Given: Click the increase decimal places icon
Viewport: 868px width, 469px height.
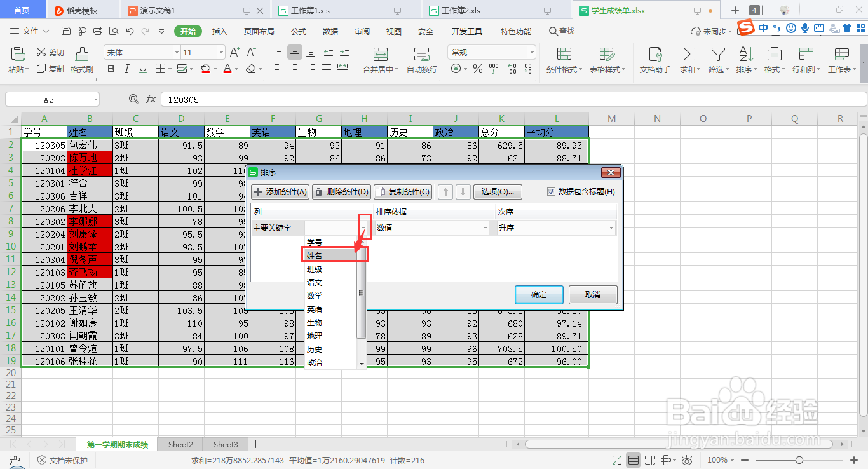Looking at the screenshot, I should point(512,69).
